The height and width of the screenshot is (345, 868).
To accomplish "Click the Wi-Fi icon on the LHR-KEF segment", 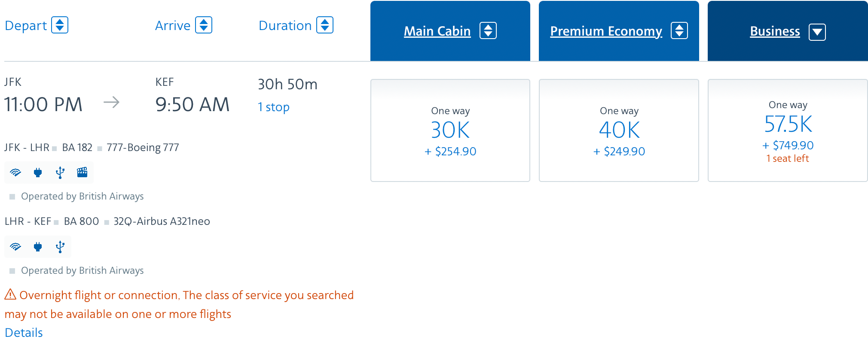I will coord(15,247).
